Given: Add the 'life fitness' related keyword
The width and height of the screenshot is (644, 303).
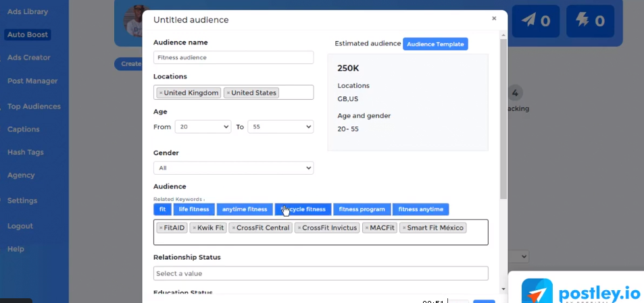Looking at the screenshot, I should [x=194, y=209].
